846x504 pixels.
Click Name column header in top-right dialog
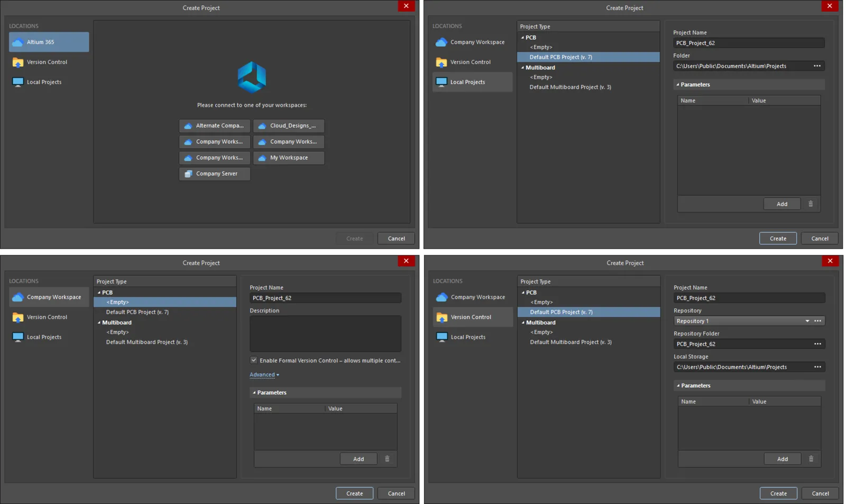tap(713, 100)
